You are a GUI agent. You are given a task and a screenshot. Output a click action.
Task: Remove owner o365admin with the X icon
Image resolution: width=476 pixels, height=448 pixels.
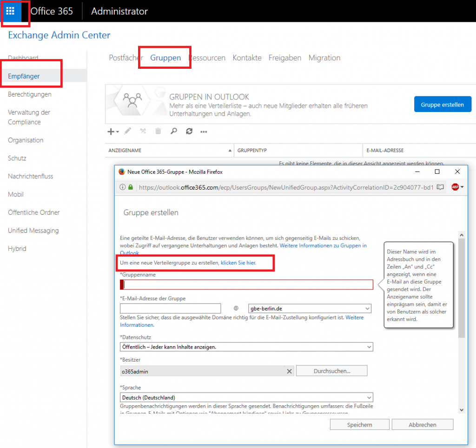[289, 371]
